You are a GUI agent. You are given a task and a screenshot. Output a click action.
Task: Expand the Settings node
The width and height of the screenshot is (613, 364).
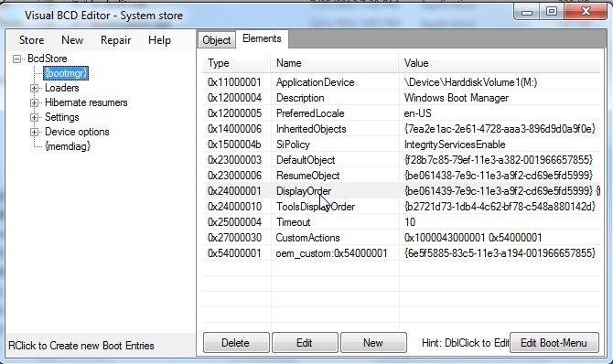point(35,118)
